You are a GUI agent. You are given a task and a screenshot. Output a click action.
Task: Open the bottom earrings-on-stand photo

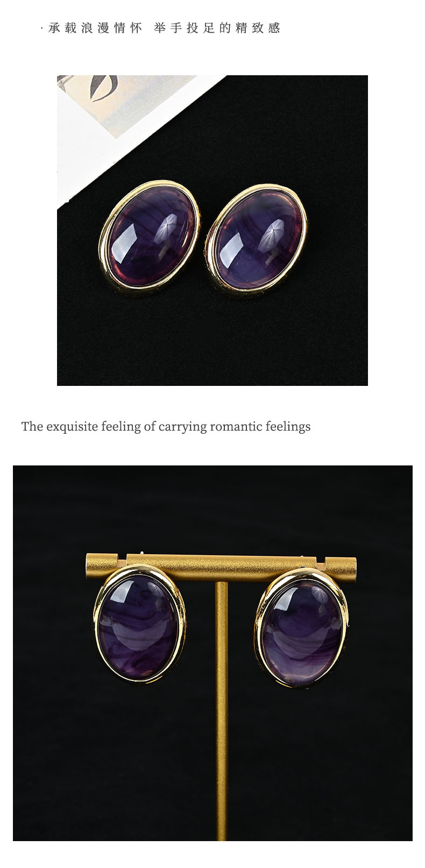(212, 653)
